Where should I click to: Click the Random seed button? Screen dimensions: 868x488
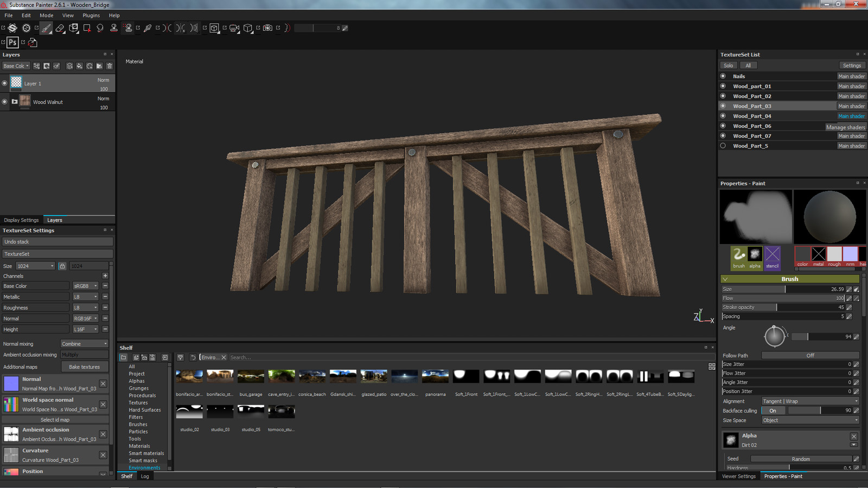801,459
